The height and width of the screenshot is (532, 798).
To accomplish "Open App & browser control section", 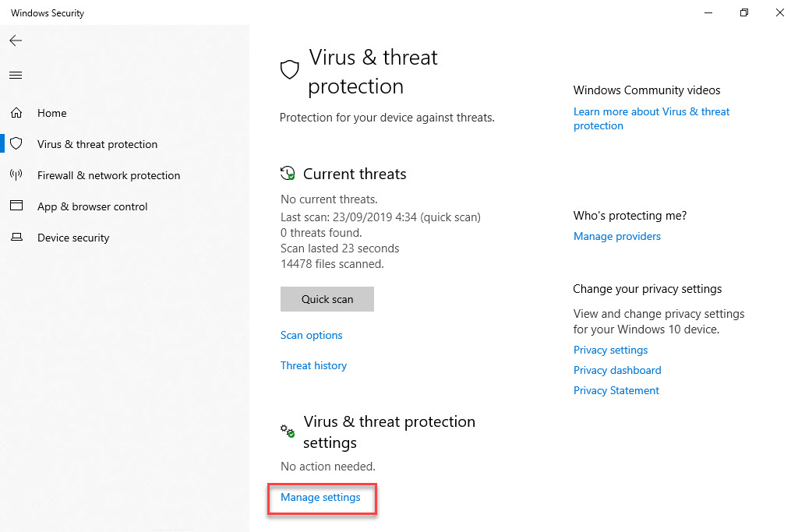I will click(x=92, y=206).
